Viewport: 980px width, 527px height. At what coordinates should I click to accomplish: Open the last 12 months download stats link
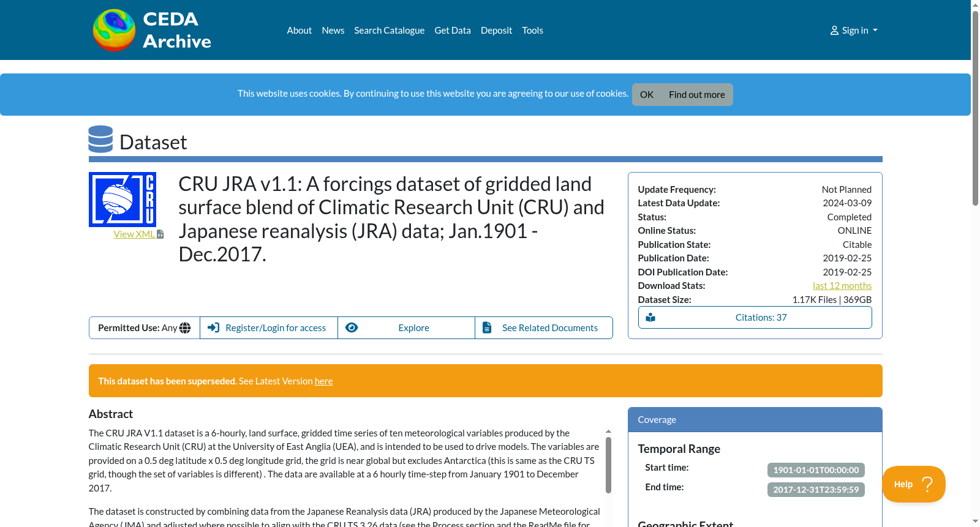click(842, 286)
